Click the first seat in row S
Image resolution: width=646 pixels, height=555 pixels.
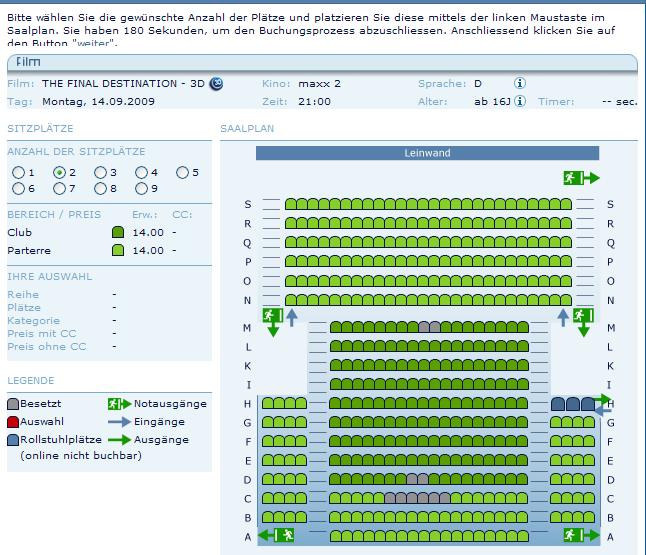tap(290, 204)
